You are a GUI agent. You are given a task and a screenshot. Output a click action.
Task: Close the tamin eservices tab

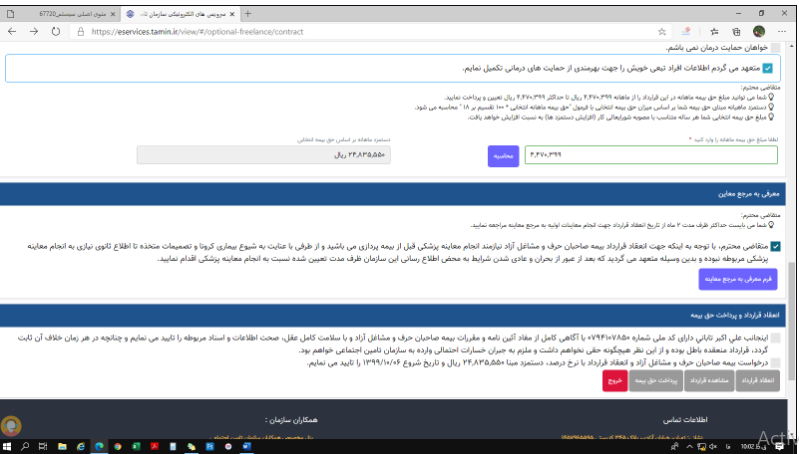tap(232, 14)
